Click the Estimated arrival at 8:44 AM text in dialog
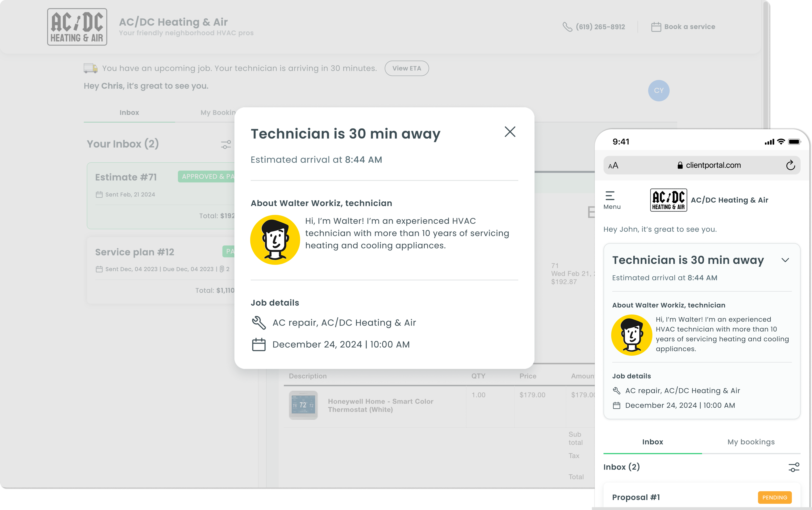This screenshot has height=510, width=812. click(316, 160)
